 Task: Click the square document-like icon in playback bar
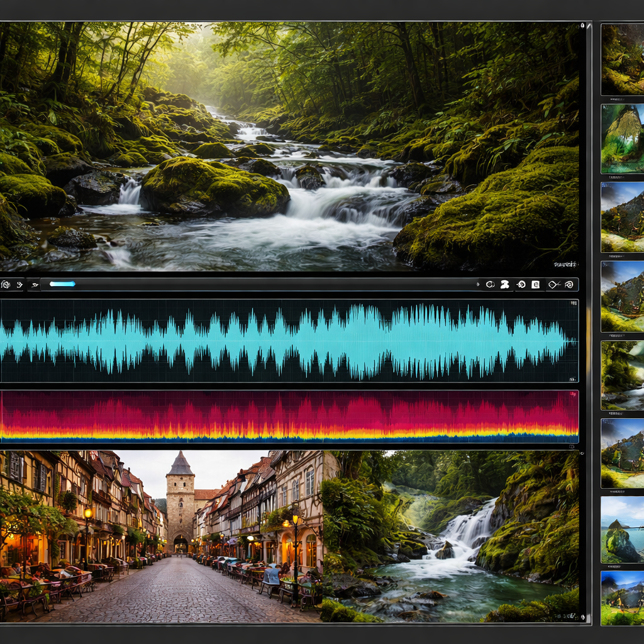pos(536,285)
